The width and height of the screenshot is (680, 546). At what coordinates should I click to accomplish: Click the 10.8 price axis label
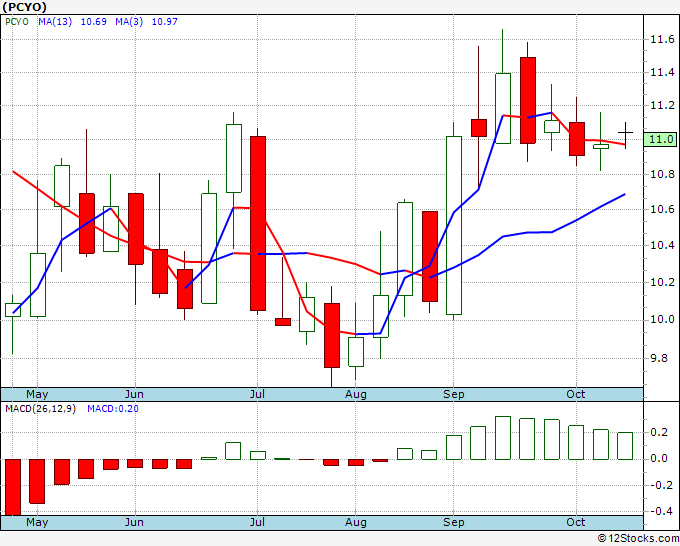(662, 174)
